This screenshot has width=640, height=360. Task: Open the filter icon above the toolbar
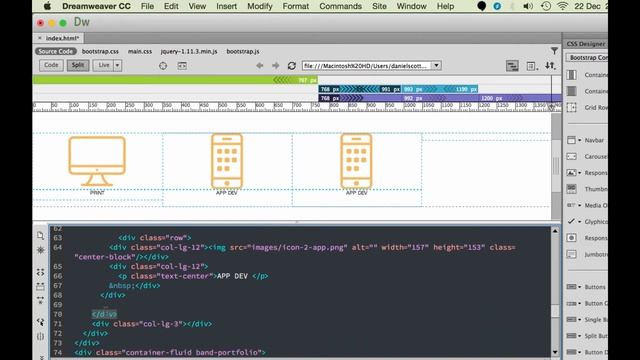point(554,51)
